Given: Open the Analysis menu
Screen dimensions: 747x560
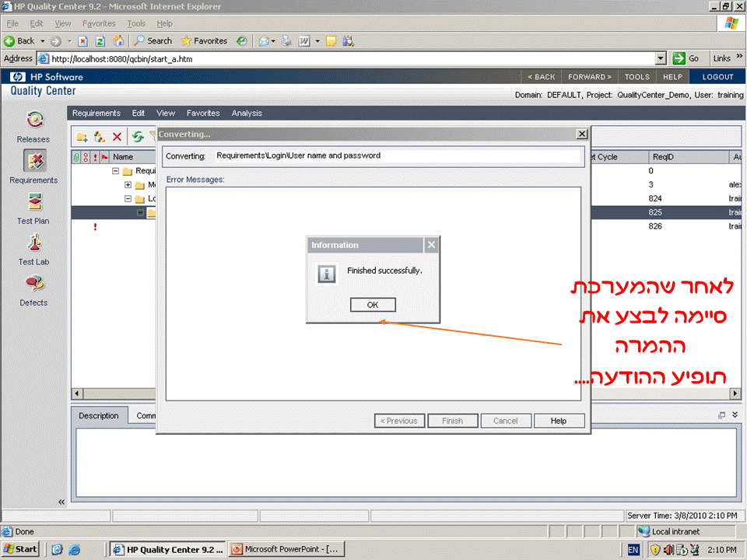Looking at the screenshot, I should coord(247,113).
